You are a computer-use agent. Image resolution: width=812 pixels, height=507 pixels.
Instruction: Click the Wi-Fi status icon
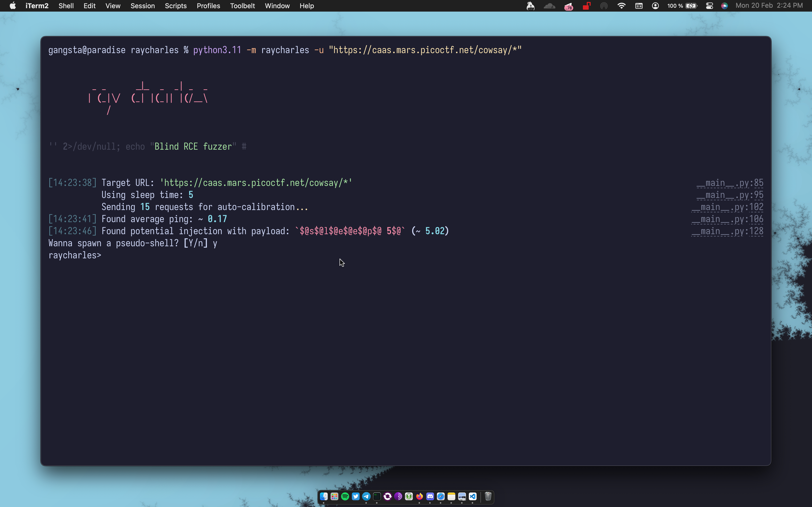[621, 6]
